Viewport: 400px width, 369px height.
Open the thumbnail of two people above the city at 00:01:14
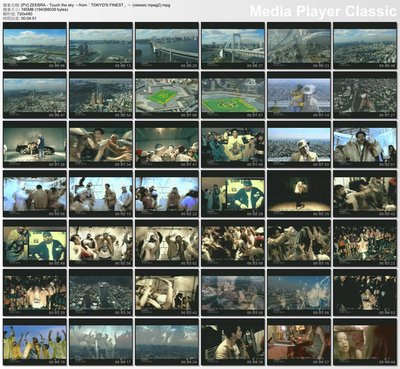tap(299, 95)
